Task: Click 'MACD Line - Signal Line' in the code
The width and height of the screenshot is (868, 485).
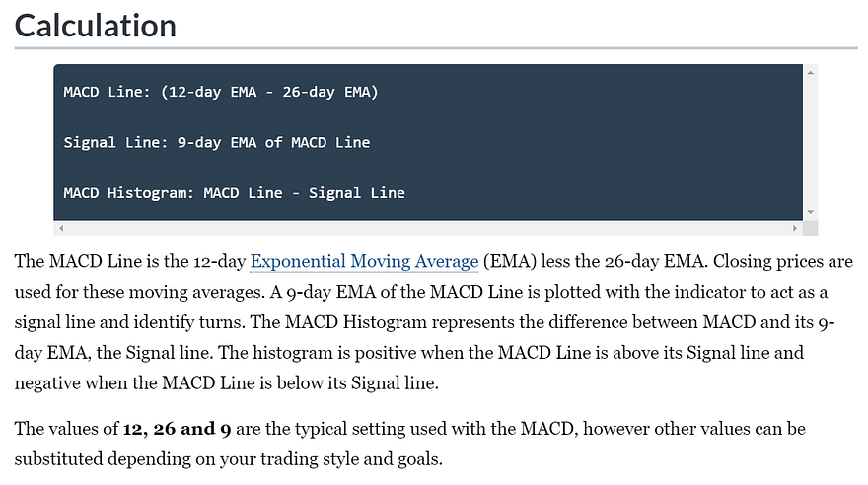Action: [305, 192]
